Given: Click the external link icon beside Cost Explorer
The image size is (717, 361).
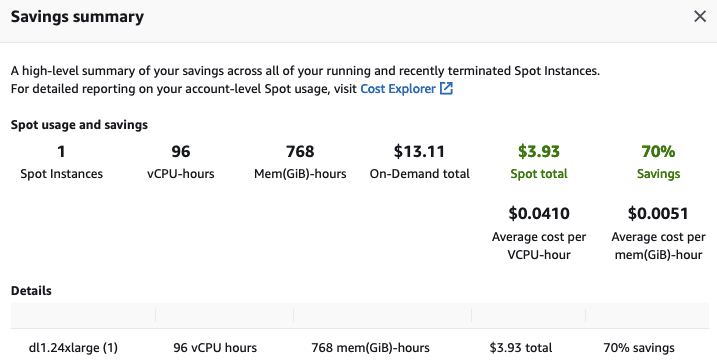Looking at the screenshot, I should (446, 88).
